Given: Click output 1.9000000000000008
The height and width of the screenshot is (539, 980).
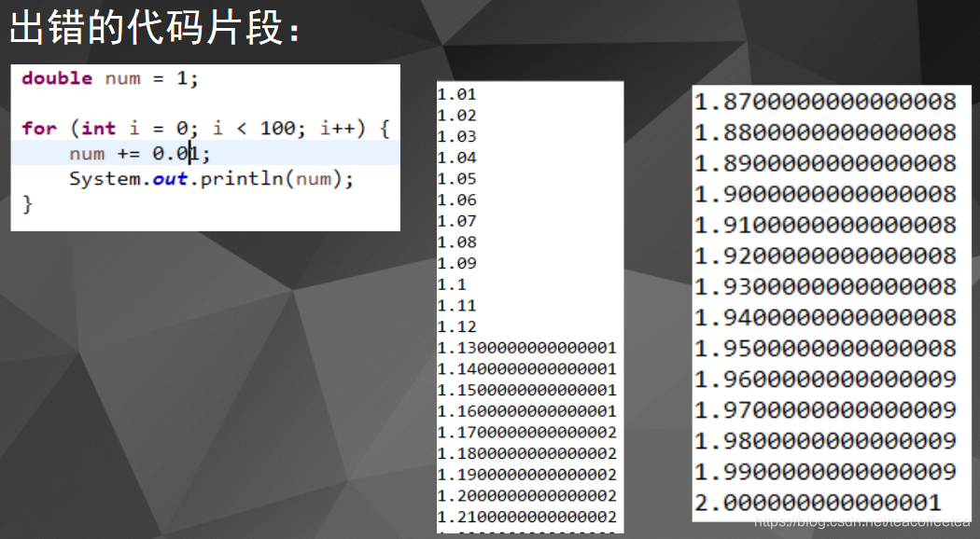Looking at the screenshot, I should (826, 194).
